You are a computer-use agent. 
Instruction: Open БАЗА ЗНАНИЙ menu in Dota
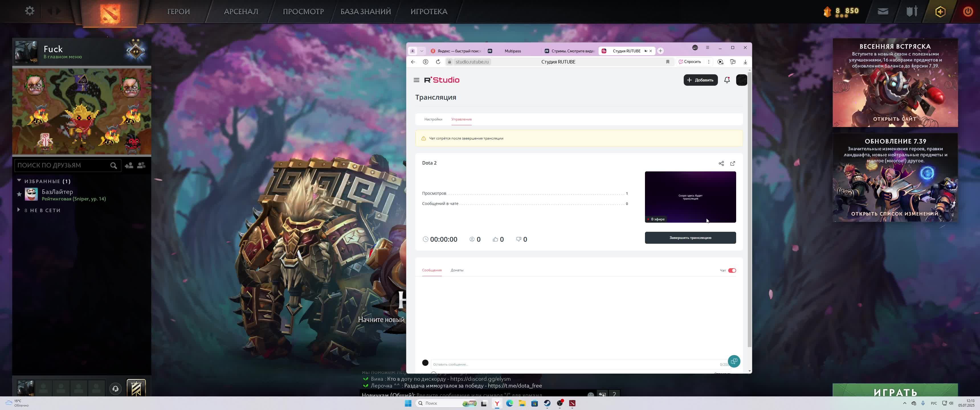coord(365,11)
